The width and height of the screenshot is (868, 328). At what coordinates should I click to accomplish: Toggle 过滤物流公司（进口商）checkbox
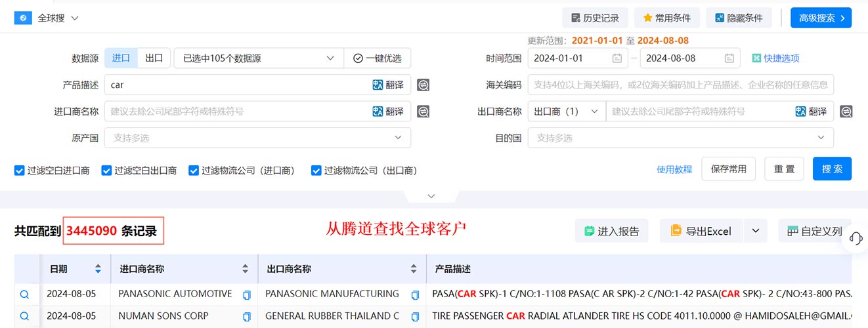click(x=194, y=171)
